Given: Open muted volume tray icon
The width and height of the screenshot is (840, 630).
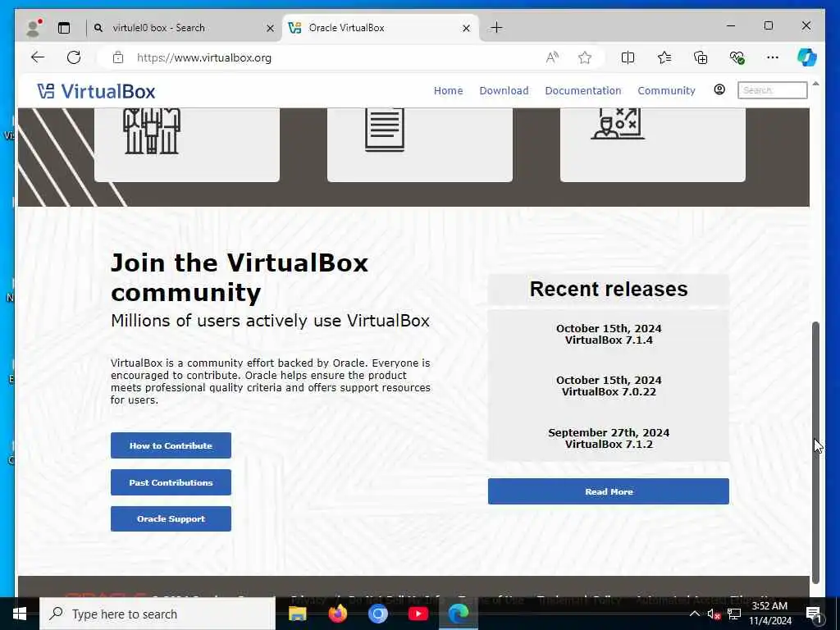Looking at the screenshot, I should pyautogui.click(x=714, y=614).
